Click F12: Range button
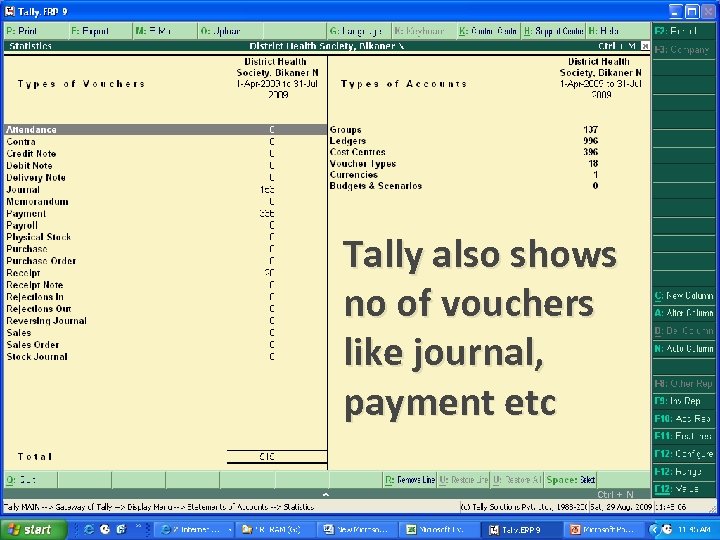This screenshot has width=720, height=540. (684, 472)
